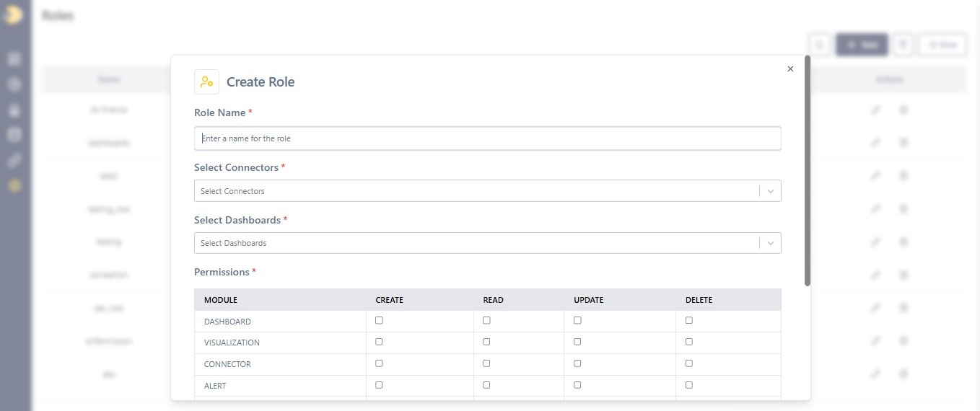Check READ permission for VISUALIZATION
This screenshot has height=411, width=980.
point(486,342)
